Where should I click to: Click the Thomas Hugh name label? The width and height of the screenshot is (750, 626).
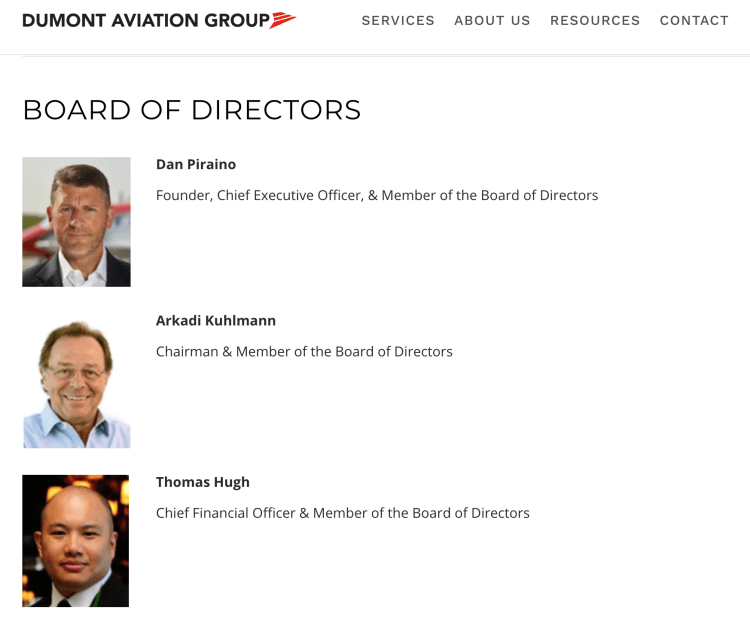203,482
